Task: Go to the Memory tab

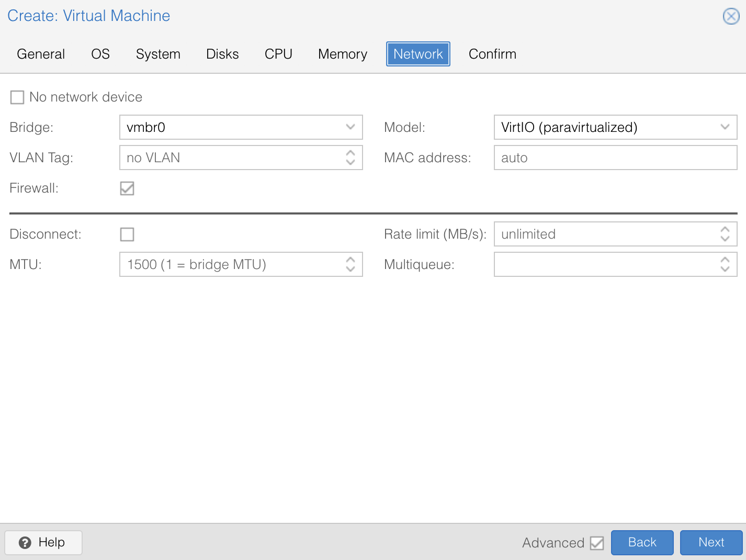Action: (x=343, y=54)
